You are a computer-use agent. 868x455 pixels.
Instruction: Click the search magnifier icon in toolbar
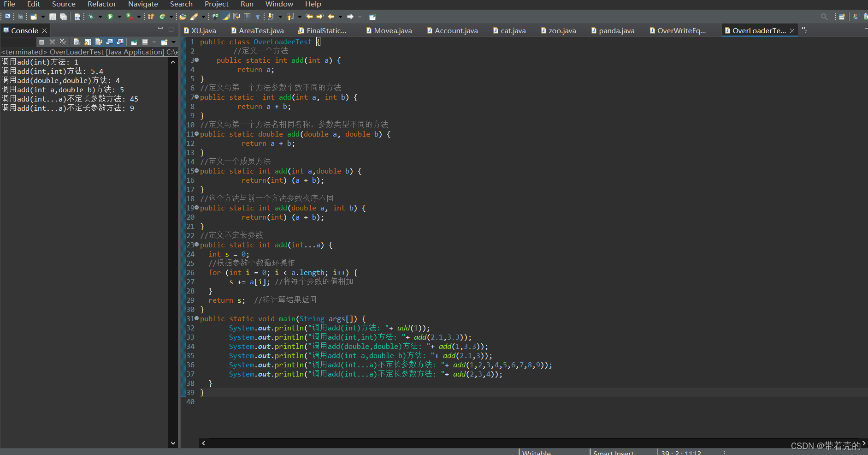(824, 17)
